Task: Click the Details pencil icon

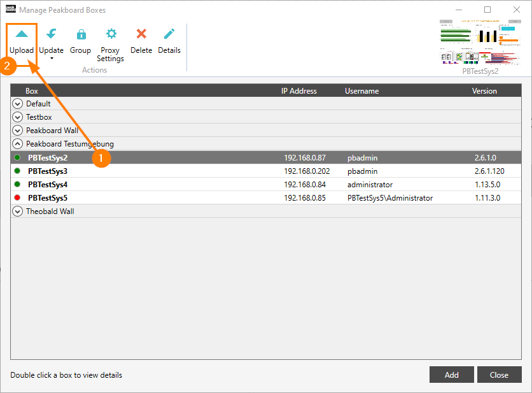Action: [x=169, y=34]
